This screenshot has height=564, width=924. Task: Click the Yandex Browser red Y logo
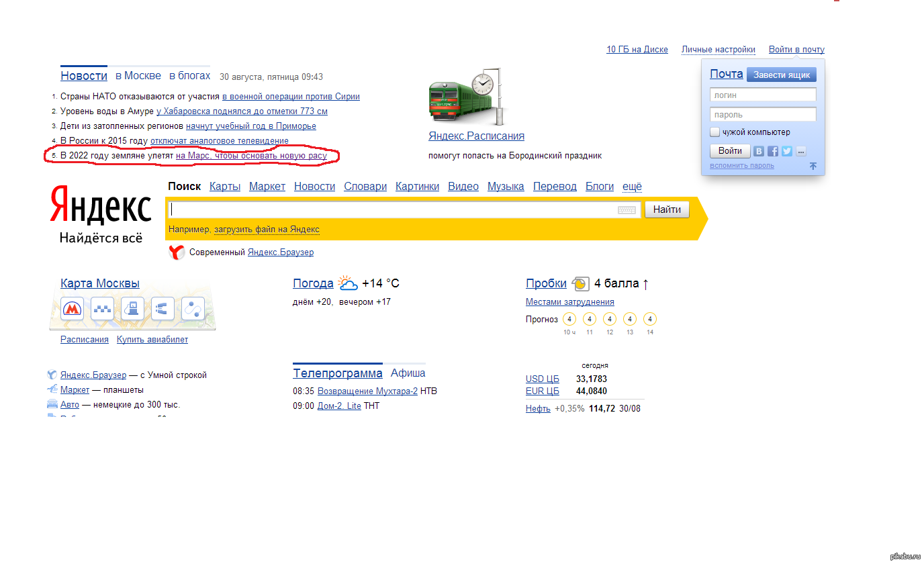click(x=176, y=252)
